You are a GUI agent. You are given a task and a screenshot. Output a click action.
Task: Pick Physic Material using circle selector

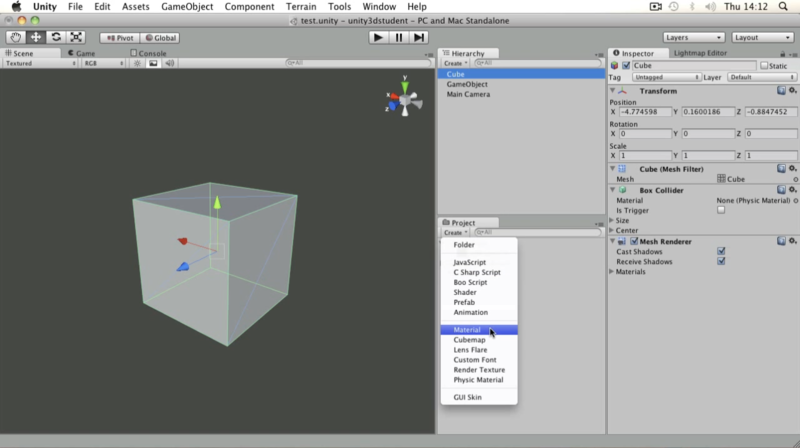click(x=795, y=201)
